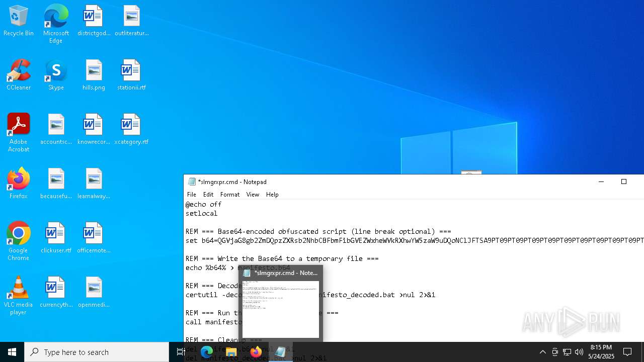This screenshot has width=644, height=362.
Task: Open the VLC media player desktop shortcut
Action: click(19, 295)
